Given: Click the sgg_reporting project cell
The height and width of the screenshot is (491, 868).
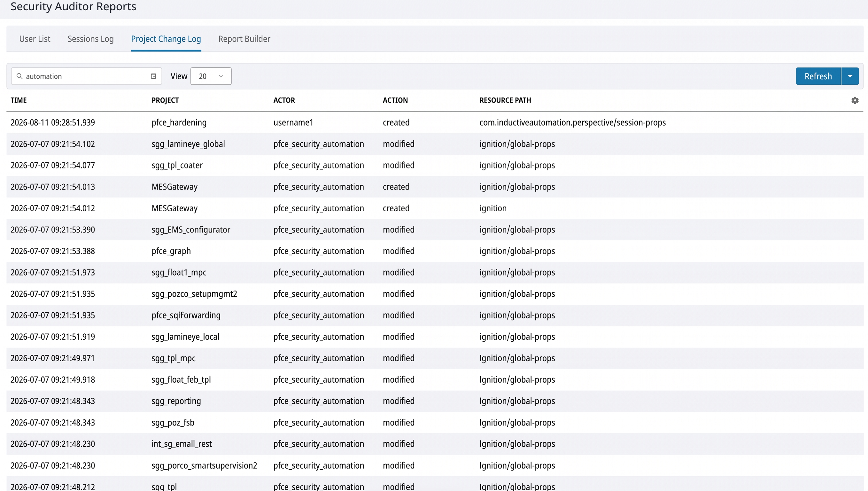Looking at the screenshot, I should [x=176, y=401].
